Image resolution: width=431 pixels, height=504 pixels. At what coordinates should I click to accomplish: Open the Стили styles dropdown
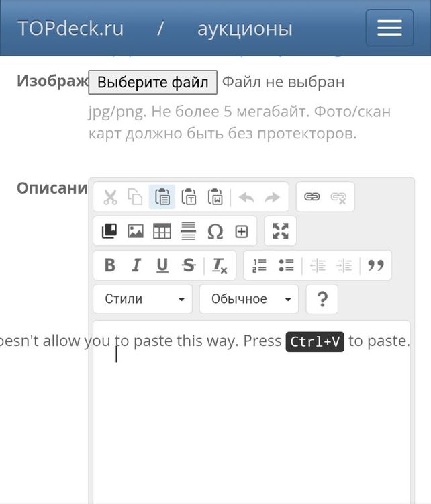(143, 299)
